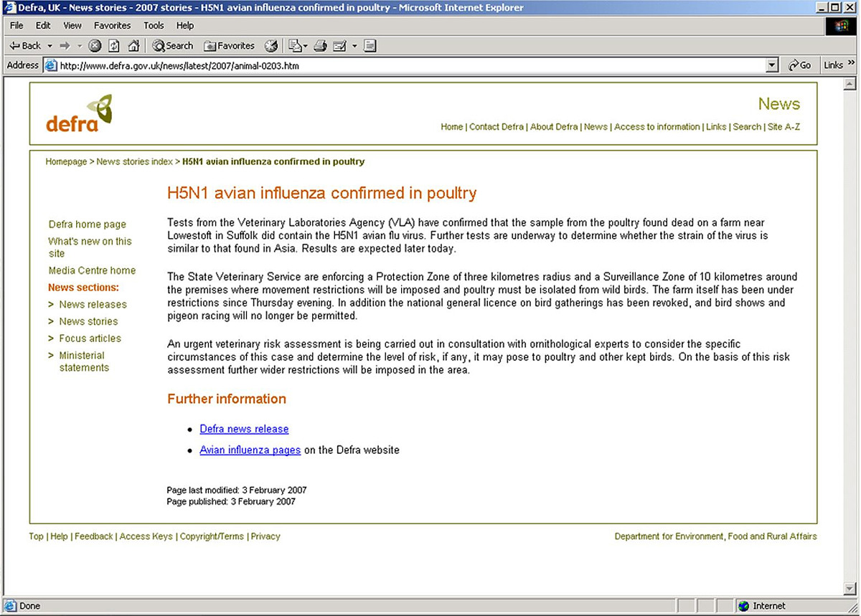Screen dimensions: 861x616
Task: Click the Discuss toolbar icon
Action: coord(370,45)
